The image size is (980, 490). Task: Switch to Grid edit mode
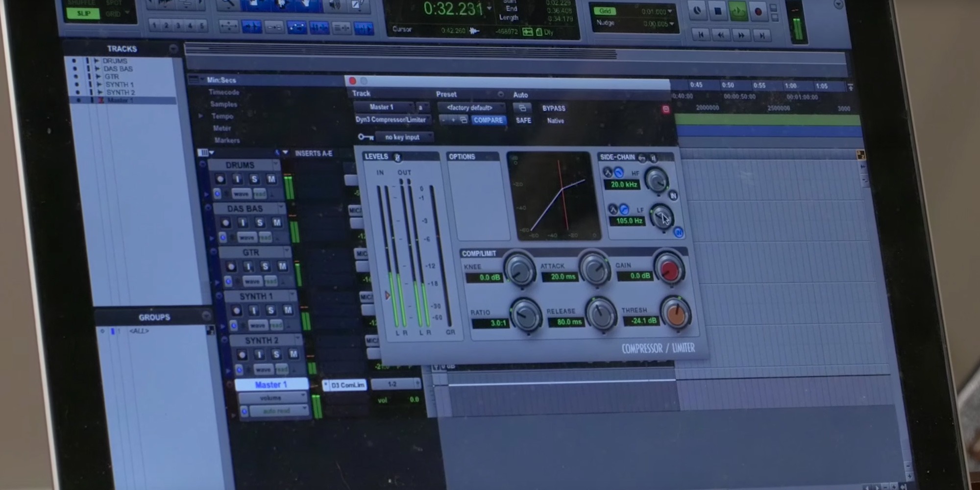point(113,14)
